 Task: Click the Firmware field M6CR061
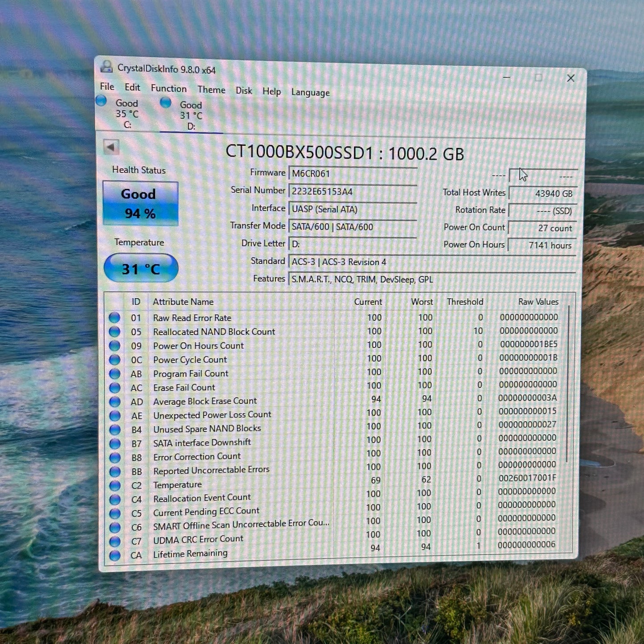[x=353, y=173]
